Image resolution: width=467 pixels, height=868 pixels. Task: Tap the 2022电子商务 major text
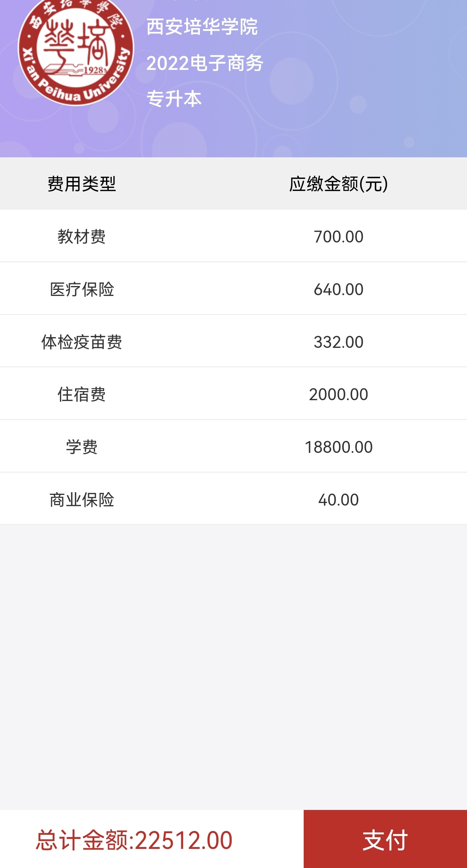(x=205, y=63)
